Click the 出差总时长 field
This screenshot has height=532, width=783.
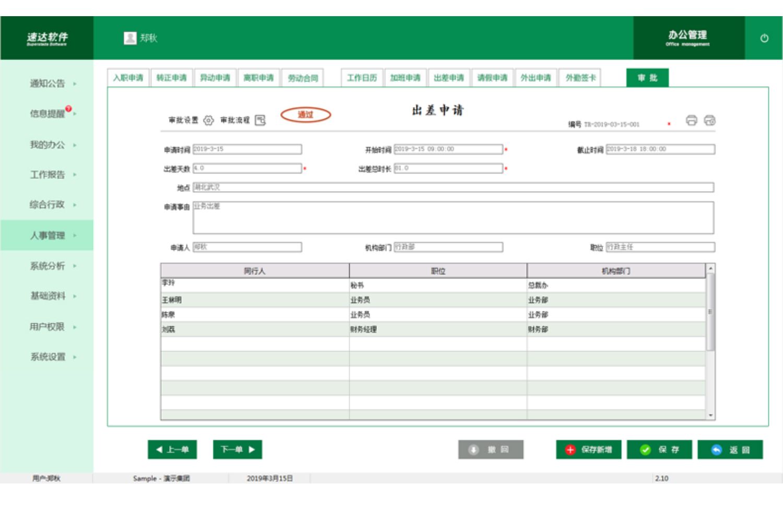point(448,168)
